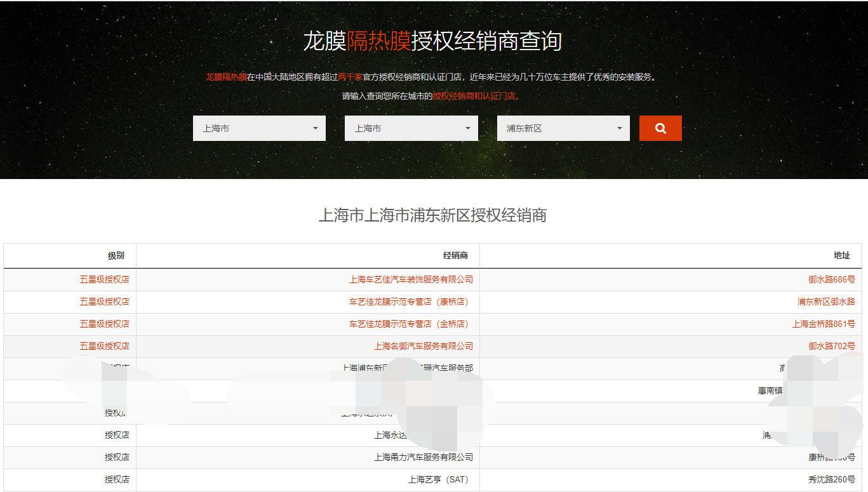Click the 级别 column header
Screen dimensions: 868x492
(117, 255)
